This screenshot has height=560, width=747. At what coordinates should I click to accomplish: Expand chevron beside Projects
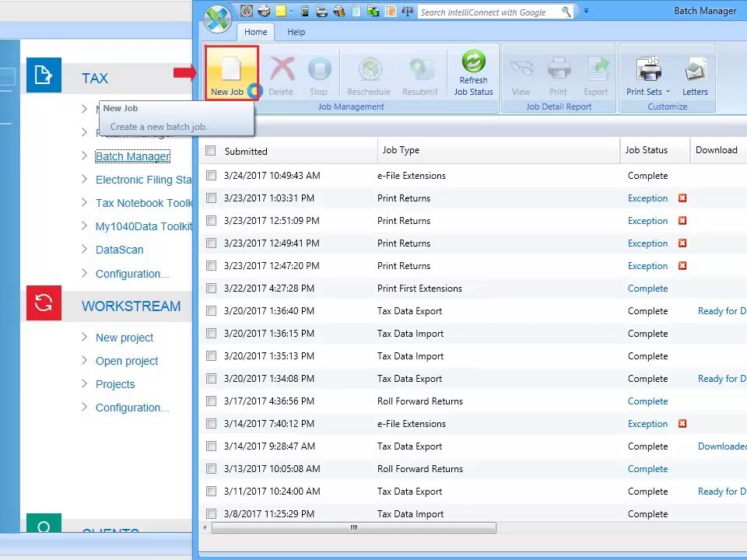click(x=84, y=383)
